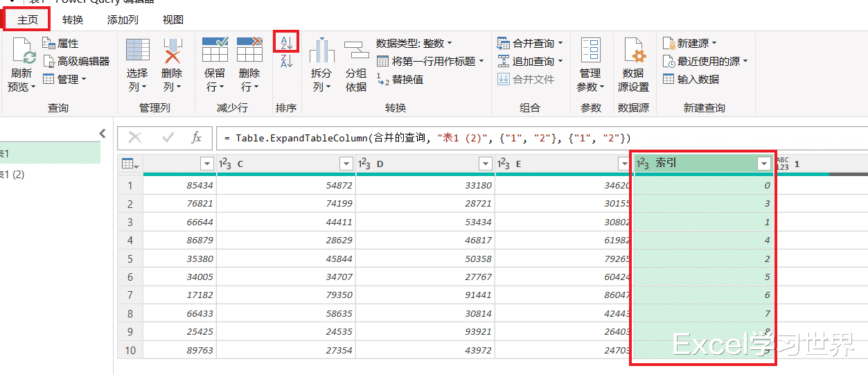Select the 表1 (2) query
868x375 pixels.
(x=50, y=174)
